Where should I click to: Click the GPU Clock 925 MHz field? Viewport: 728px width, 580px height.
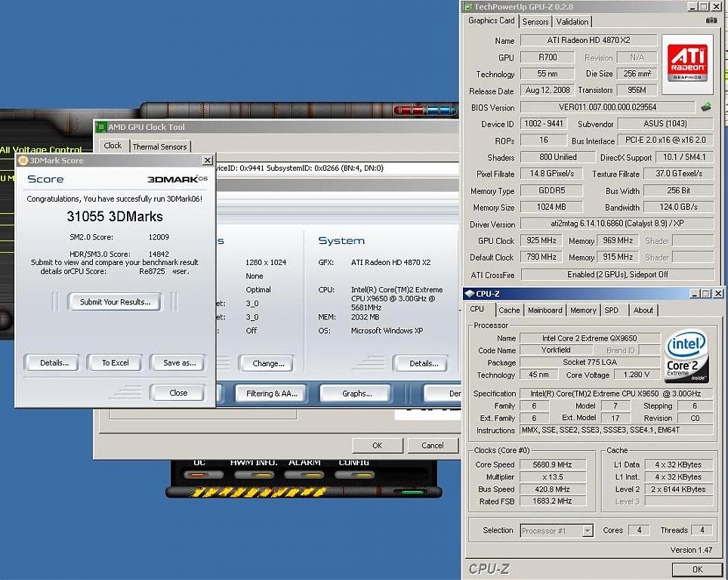[541, 241]
